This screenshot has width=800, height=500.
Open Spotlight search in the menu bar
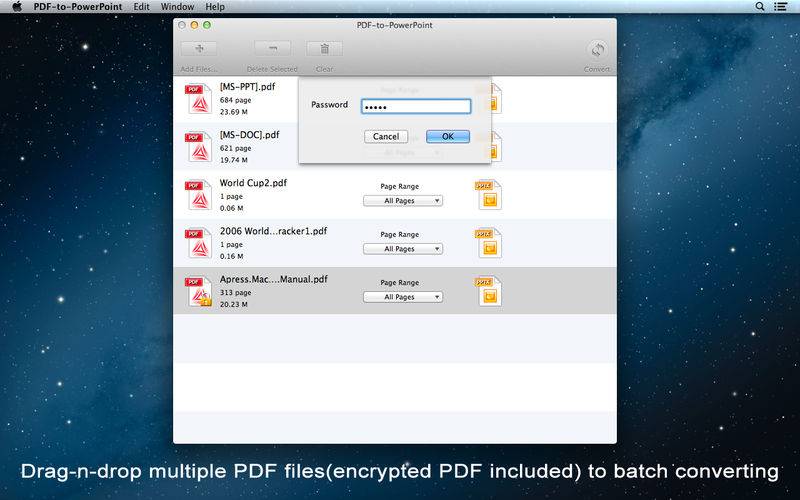pos(760,7)
